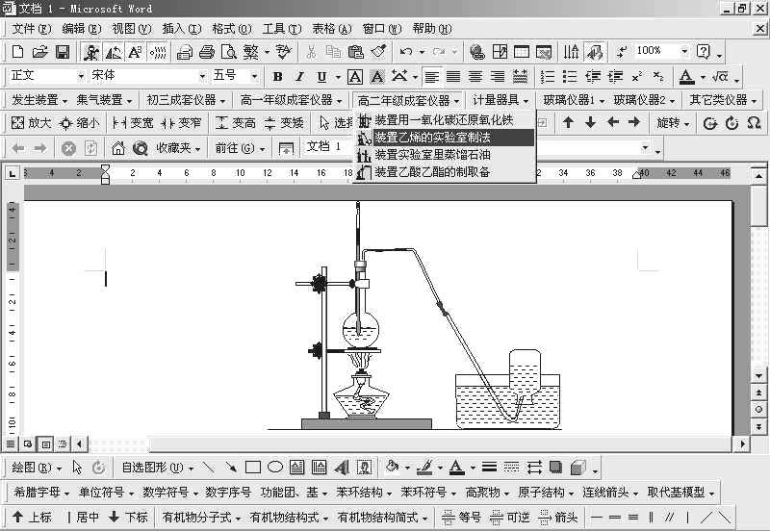Image resolution: width=770 pixels, height=532 pixels.
Task: Toggle character shading A button
Action: tap(377, 77)
